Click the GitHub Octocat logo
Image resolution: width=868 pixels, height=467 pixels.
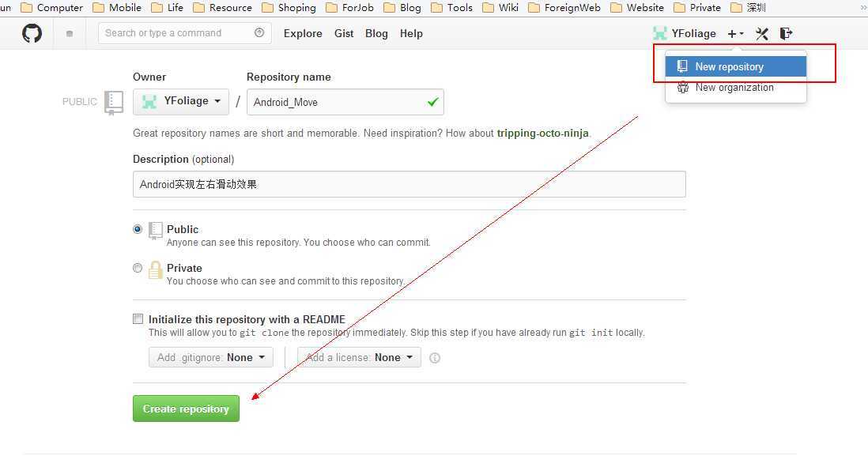32,33
